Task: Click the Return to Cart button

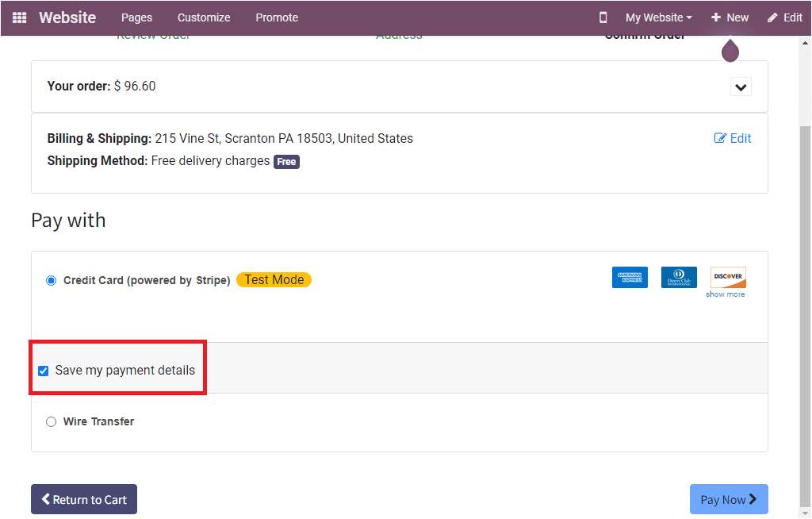Action: 83,499
